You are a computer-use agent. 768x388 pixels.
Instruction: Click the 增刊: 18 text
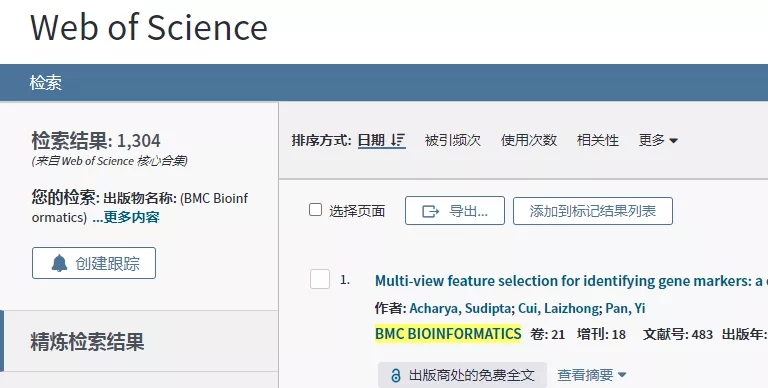click(601, 334)
